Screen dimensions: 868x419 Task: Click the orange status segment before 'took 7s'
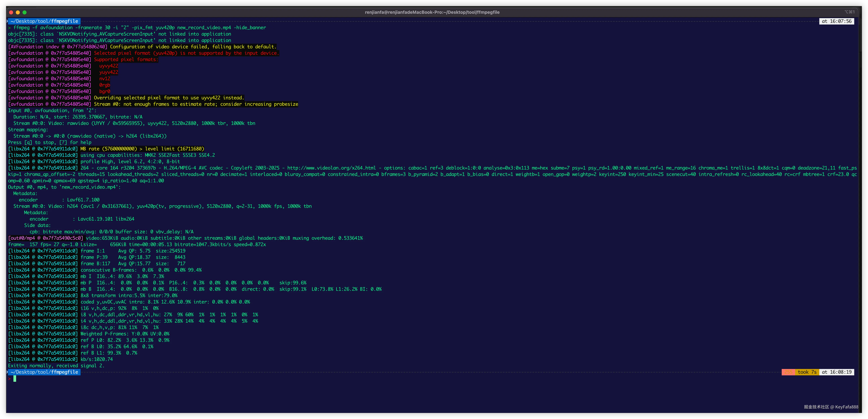point(788,372)
